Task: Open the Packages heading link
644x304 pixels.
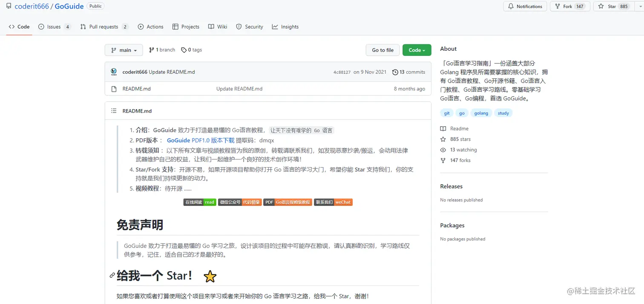Action: pyautogui.click(x=452, y=225)
